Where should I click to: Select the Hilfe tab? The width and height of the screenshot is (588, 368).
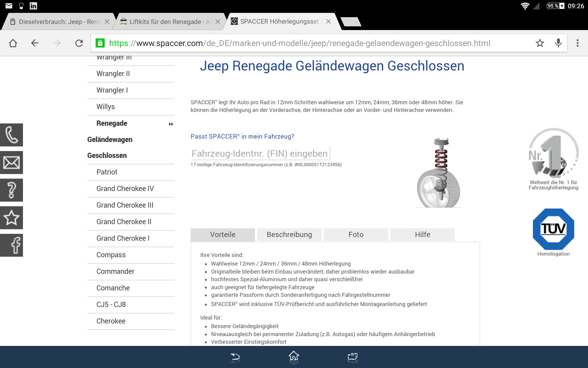tap(422, 235)
